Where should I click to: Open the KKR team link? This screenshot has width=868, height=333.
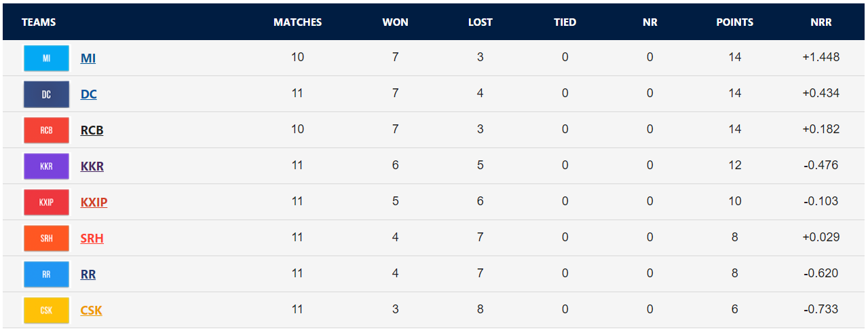92,166
